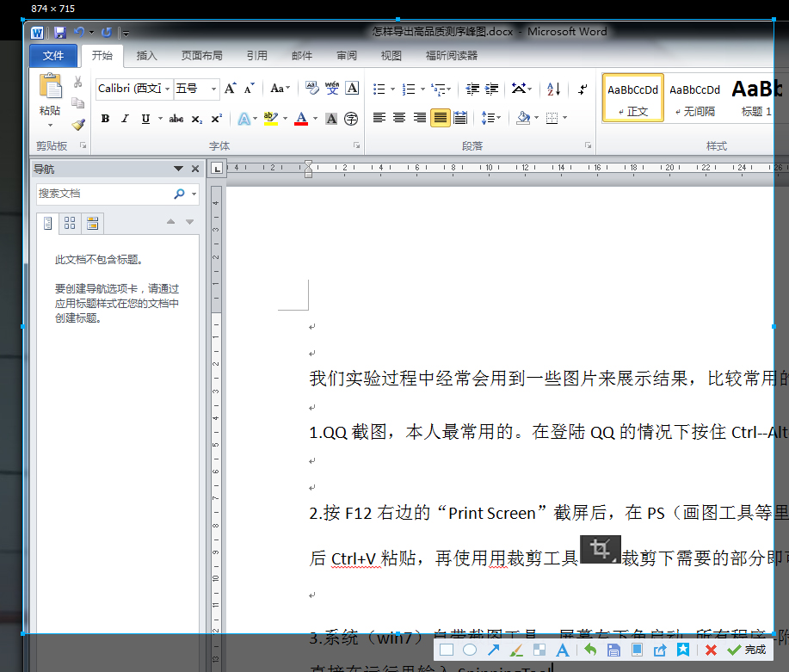Click the undo arrow in screenshot toolbar
Viewport: 789px width, 672px height.
click(x=590, y=650)
